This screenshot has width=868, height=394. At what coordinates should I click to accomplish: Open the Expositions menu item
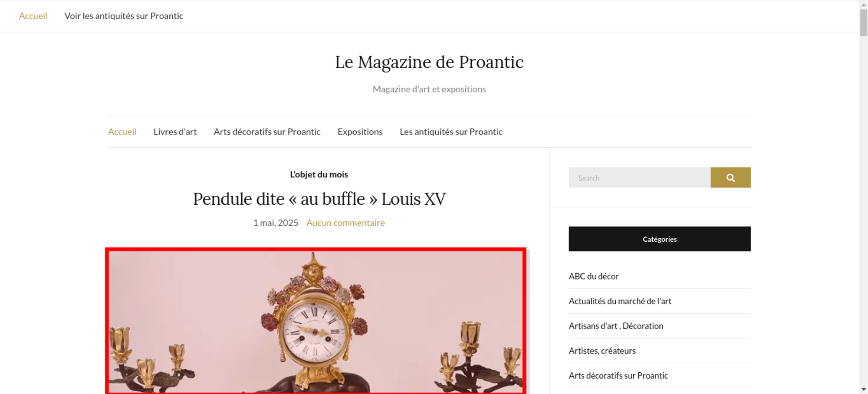360,131
